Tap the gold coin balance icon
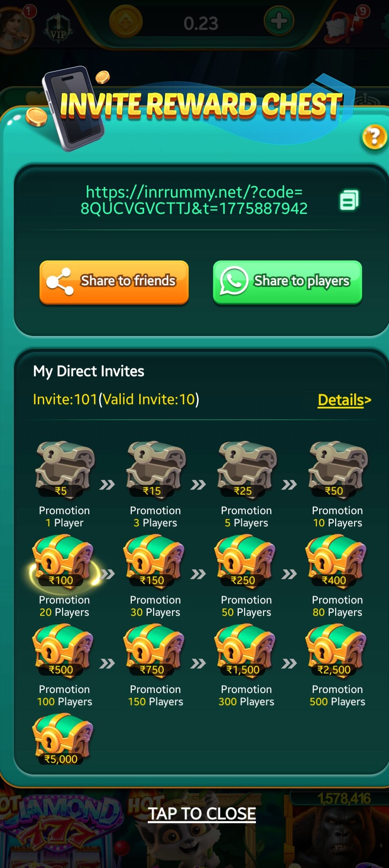The height and width of the screenshot is (868, 389). tap(126, 21)
